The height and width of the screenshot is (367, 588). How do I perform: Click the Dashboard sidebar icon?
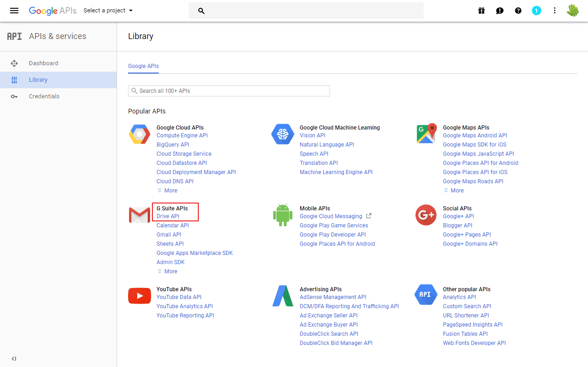[14, 63]
